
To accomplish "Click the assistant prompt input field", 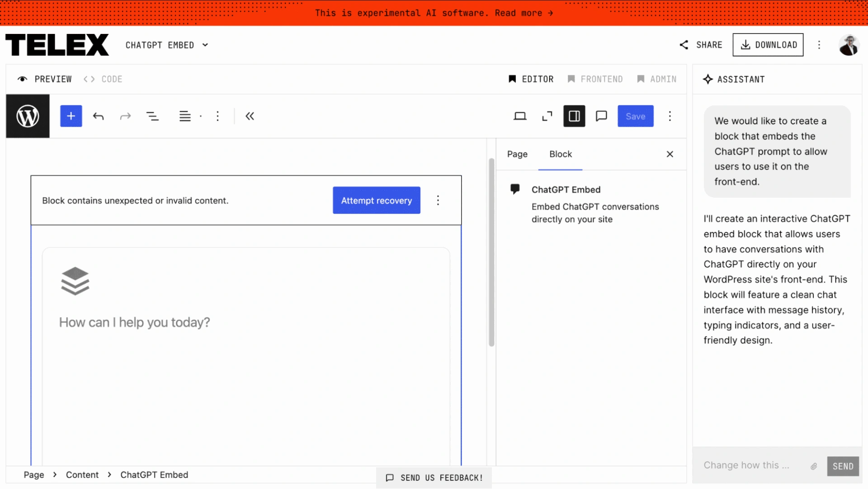I will [x=753, y=465].
